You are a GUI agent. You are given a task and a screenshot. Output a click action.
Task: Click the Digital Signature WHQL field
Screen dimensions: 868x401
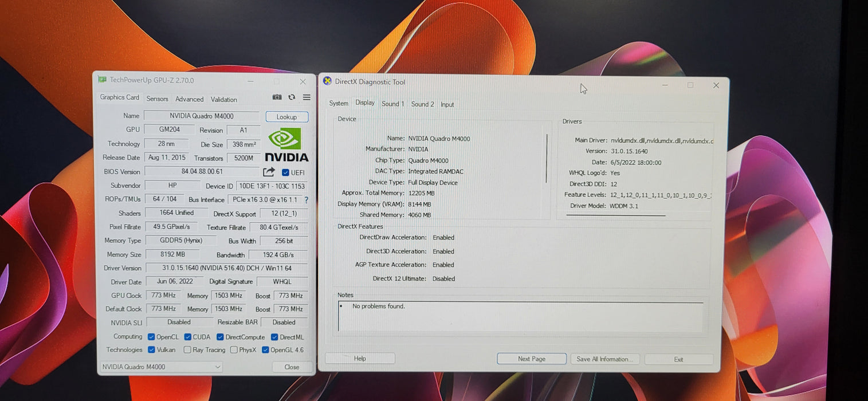pos(282,281)
